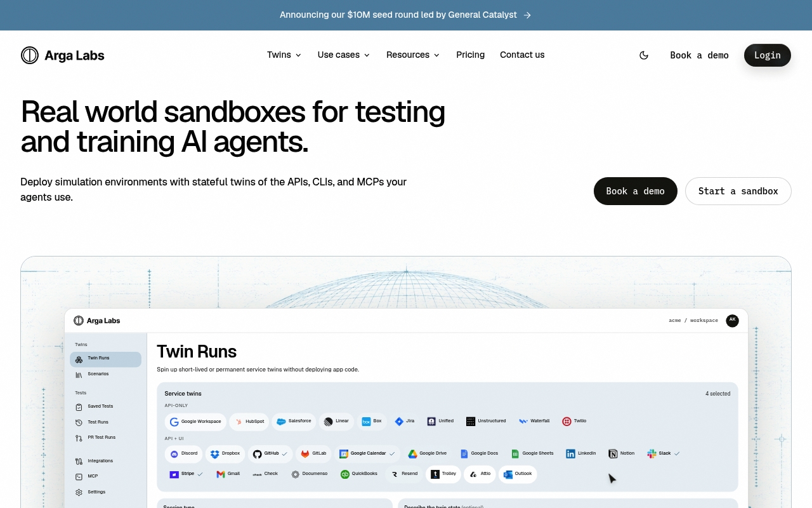Select the HubSpot twin chip

pos(249,422)
